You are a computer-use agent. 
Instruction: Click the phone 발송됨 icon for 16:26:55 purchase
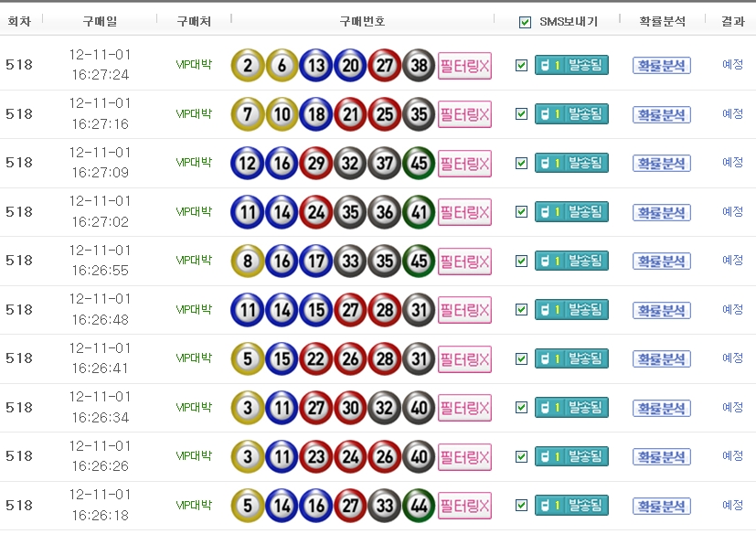571,261
